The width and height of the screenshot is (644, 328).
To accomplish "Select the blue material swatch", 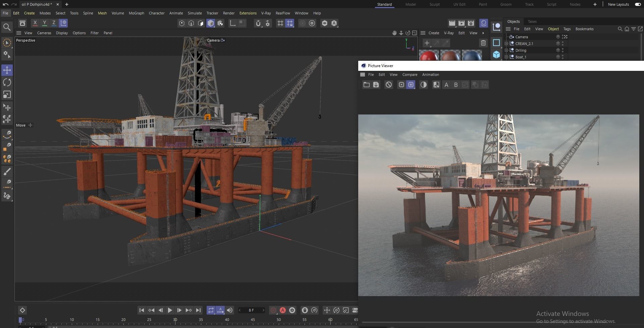I will point(472,55).
